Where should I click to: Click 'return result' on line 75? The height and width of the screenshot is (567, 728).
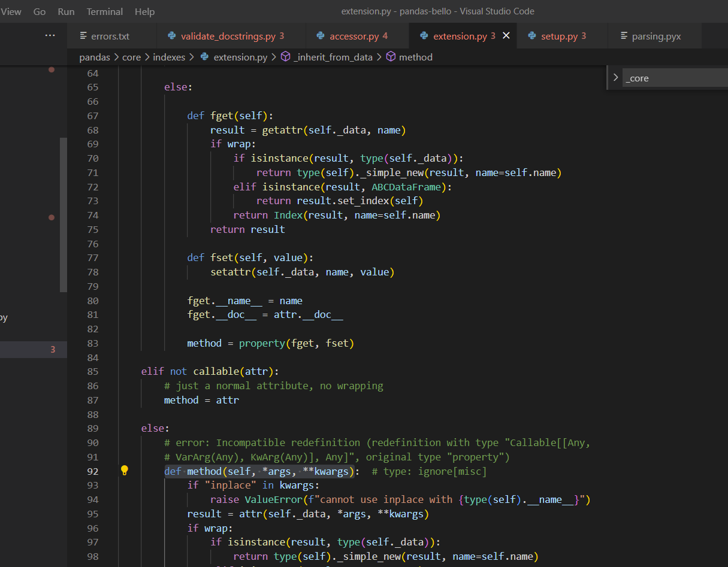[x=247, y=229]
